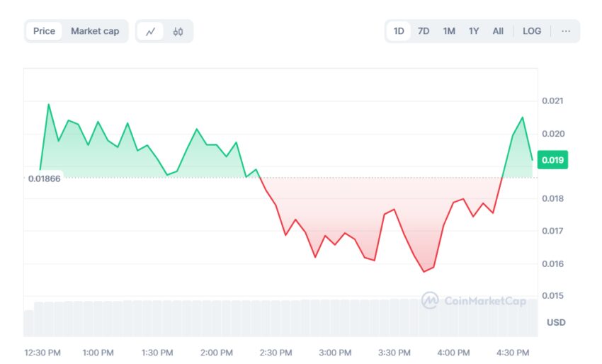Set chart range to 1M
Viewport: 602px width, 364px height.
pos(449,31)
